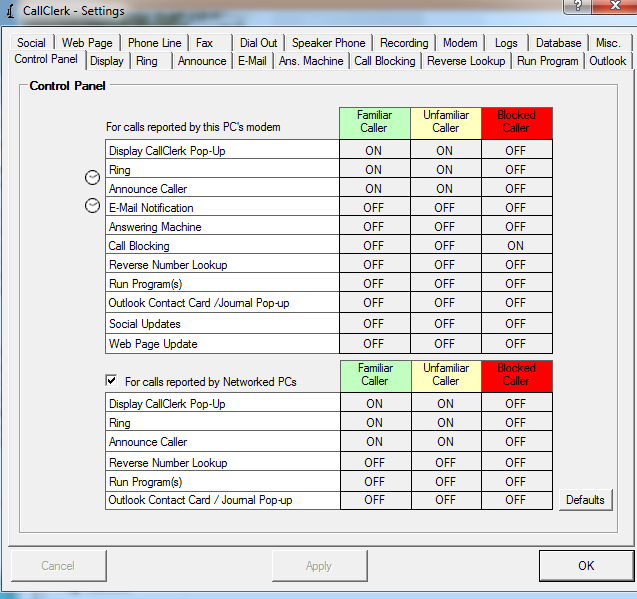Close the CallClerk Settings window

point(615,6)
